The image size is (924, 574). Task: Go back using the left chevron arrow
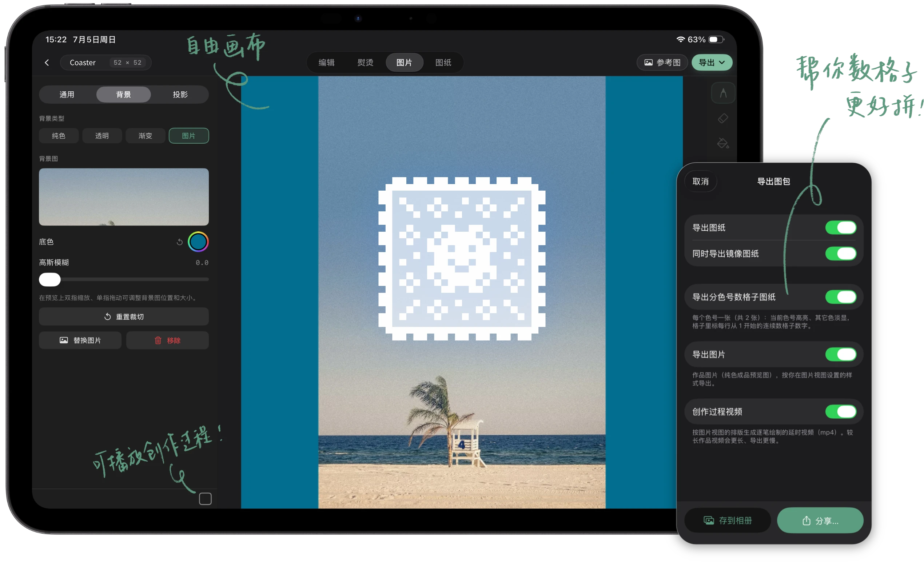[47, 62]
